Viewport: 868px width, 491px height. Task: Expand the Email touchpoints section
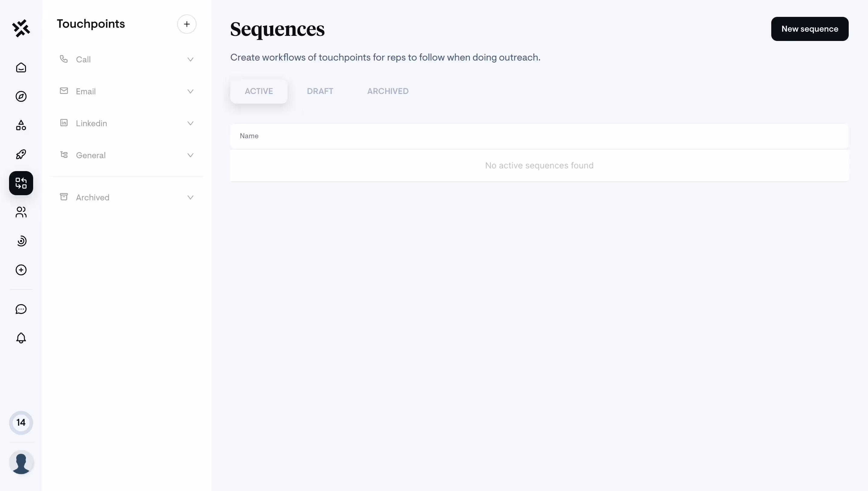[x=127, y=91]
